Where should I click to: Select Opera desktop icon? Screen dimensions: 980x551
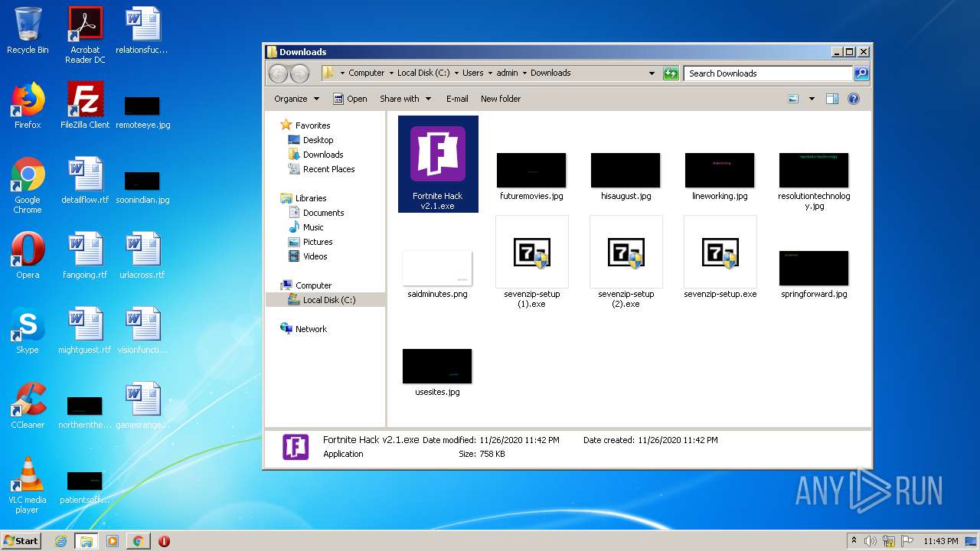coord(28,256)
